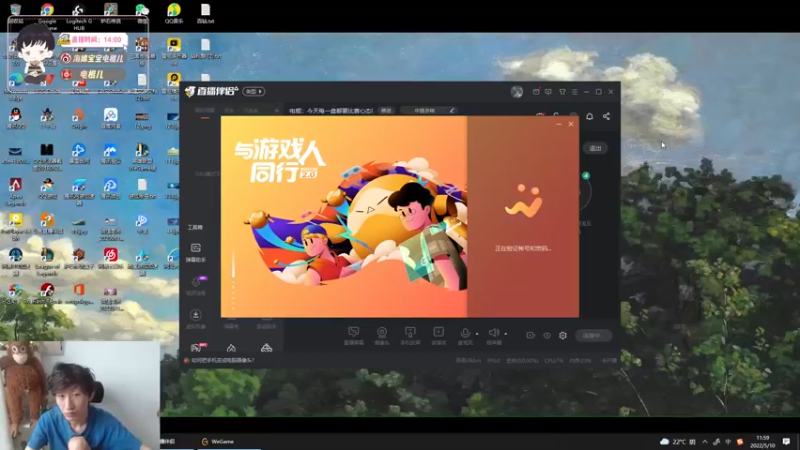Open the hamburger menu in streaming app title bar

[x=574, y=92]
